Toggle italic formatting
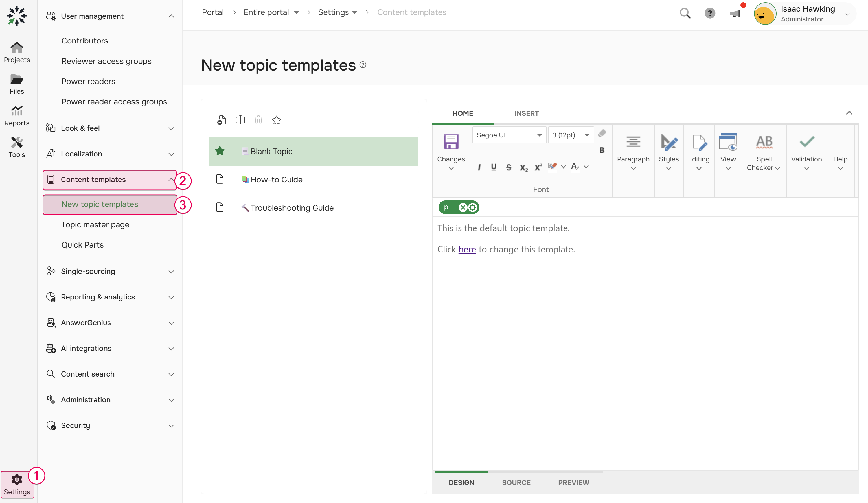868x503 pixels. point(479,167)
